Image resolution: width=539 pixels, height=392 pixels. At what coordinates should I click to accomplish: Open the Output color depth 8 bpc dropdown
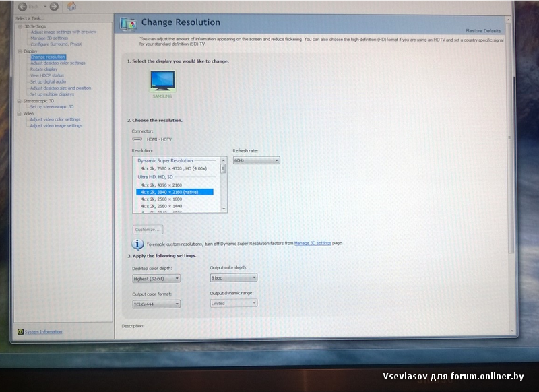pyautogui.click(x=233, y=277)
